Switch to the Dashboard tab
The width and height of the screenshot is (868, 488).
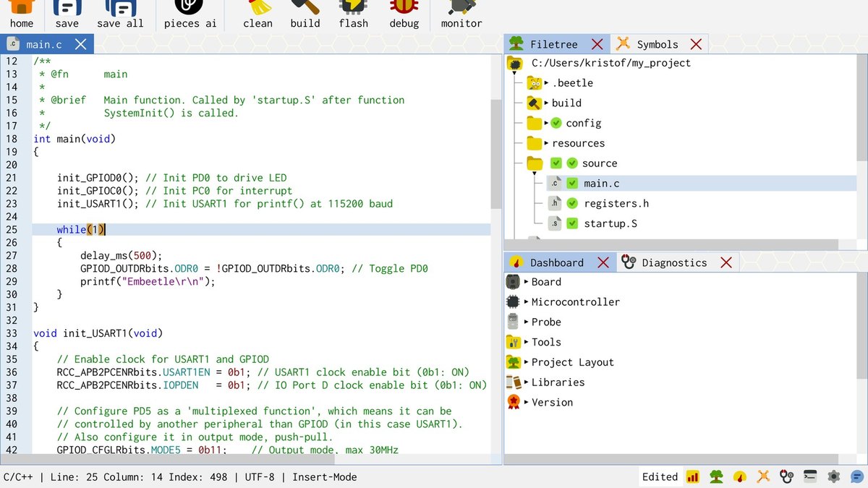pyautogui.click(x=560, y=262)
